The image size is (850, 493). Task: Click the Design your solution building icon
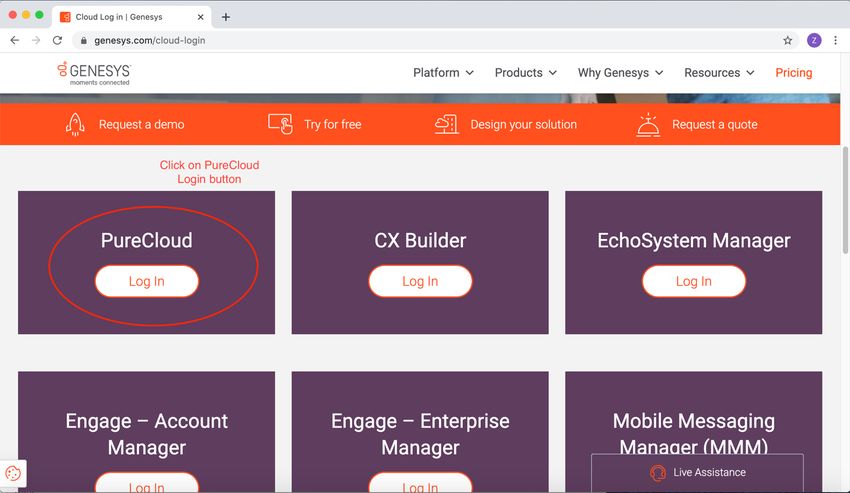click(447, 124)
